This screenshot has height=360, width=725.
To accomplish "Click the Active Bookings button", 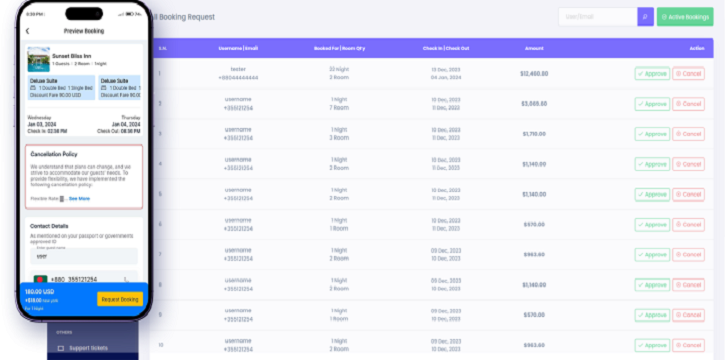I will (x=685, y=17).
